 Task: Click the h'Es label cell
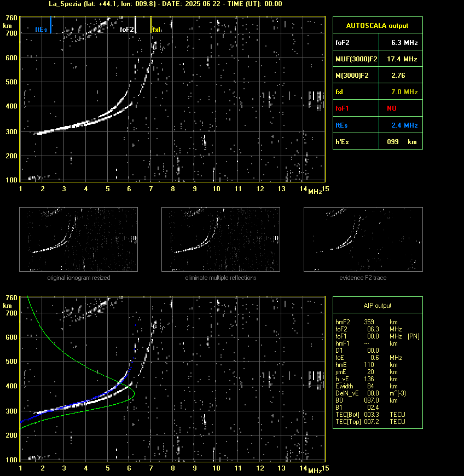356,142
